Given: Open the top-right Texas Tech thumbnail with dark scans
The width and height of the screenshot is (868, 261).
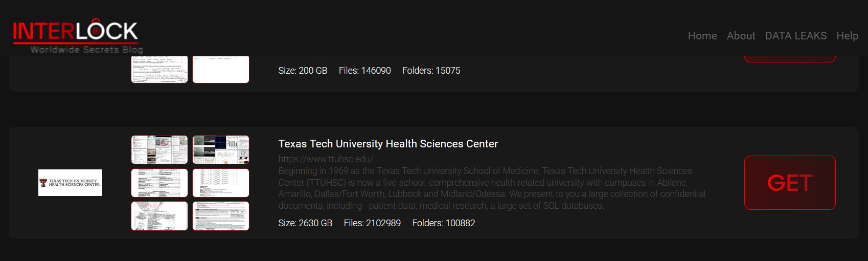Looking at the screenshot, I should pyautogui.click(x=221, y=149).
